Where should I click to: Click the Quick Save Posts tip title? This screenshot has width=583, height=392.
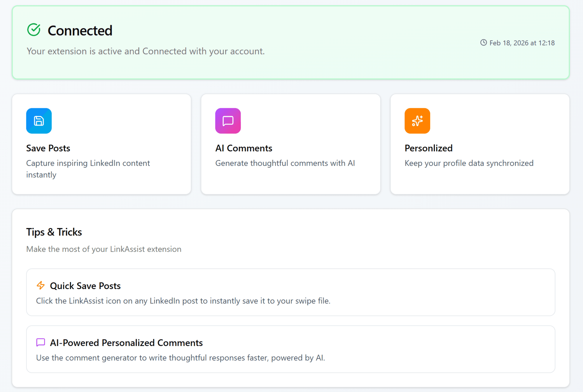point(85,286)
